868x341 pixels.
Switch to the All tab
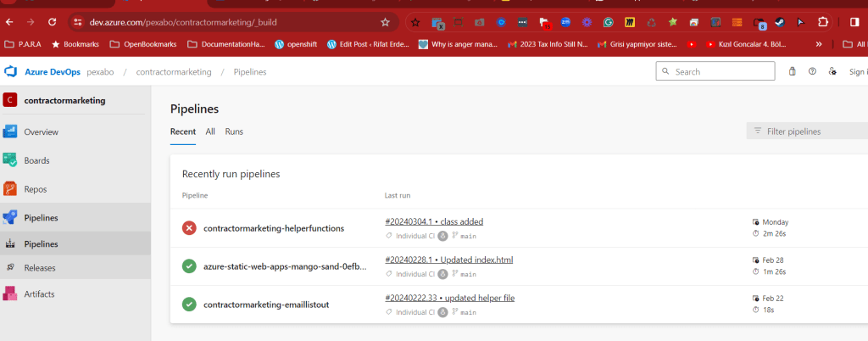click(210, 131)
